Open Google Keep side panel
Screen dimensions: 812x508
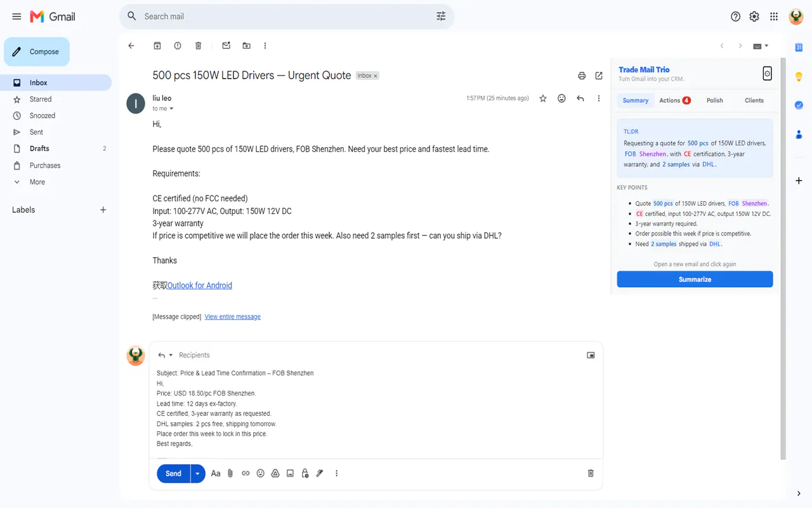coord(799,77)
